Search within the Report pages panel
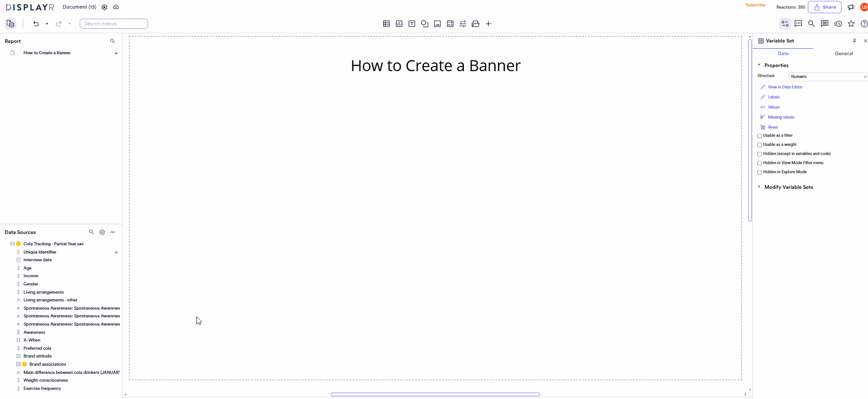 [x=113, y=41]
